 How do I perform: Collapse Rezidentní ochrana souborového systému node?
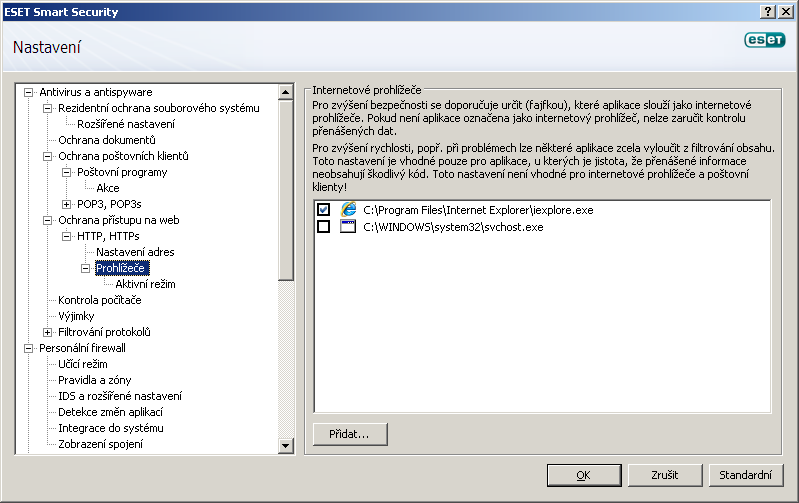tap(47, 108)
